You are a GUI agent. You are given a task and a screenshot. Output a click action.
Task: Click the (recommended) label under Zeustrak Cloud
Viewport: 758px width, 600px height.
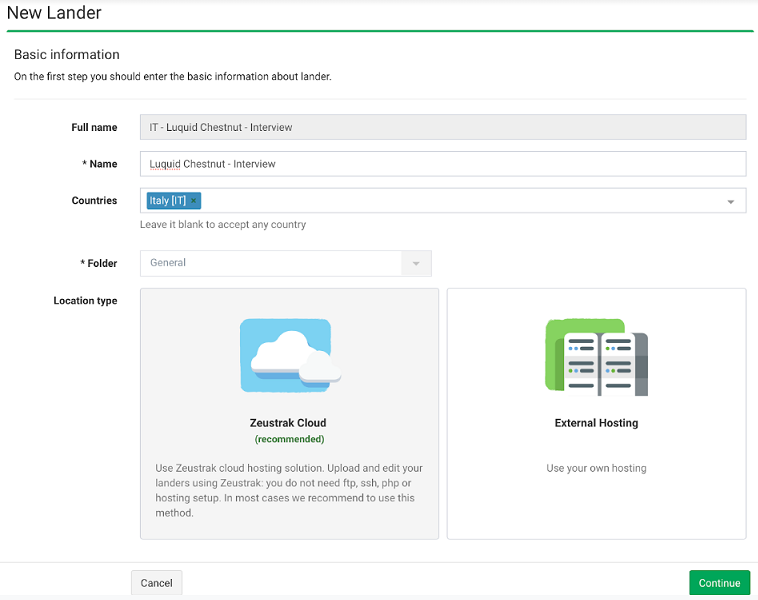tap(290, 439)
